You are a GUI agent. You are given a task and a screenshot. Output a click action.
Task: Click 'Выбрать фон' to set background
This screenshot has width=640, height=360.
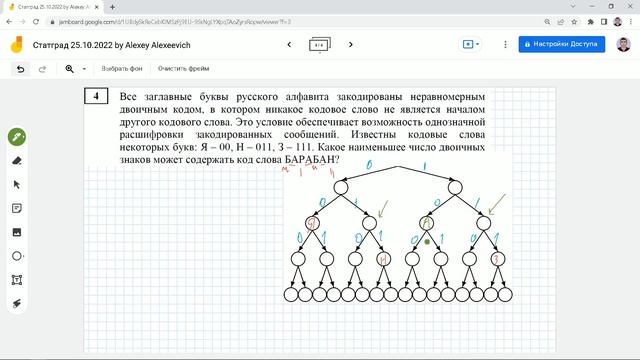[122, 69]
